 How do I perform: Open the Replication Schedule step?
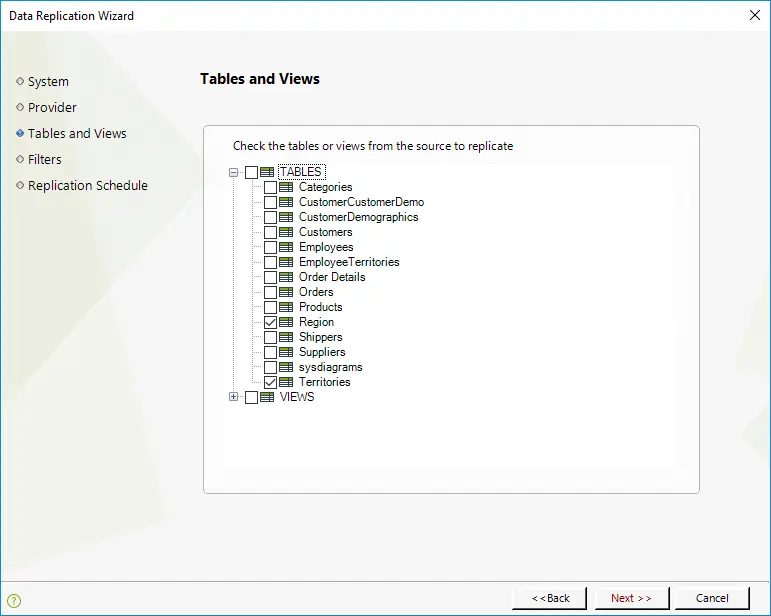coord(88,186)
